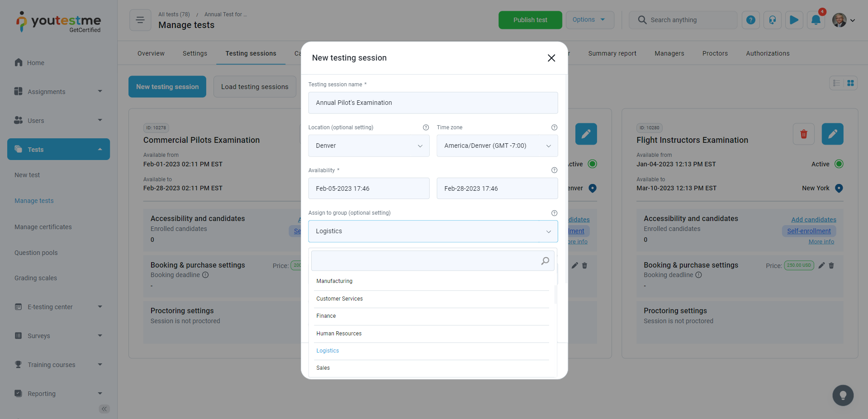Click the lightbulb hint button
Image resolution: width=868 pixels, height=419 pixels.
coord(843,395)
